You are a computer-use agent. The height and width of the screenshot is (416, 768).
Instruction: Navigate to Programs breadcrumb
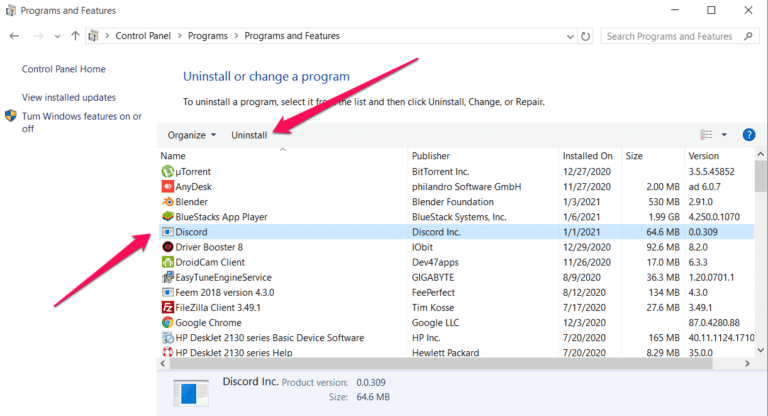coord(208,36)
